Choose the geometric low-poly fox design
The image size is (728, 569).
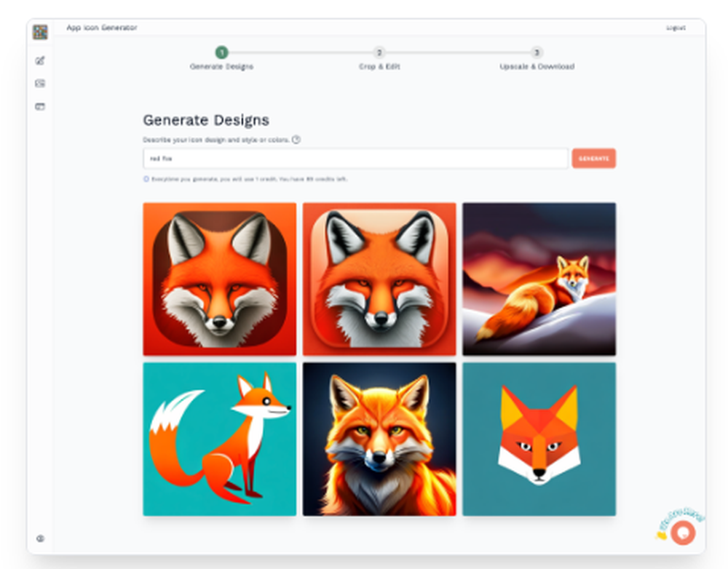(x=539, y=437)
